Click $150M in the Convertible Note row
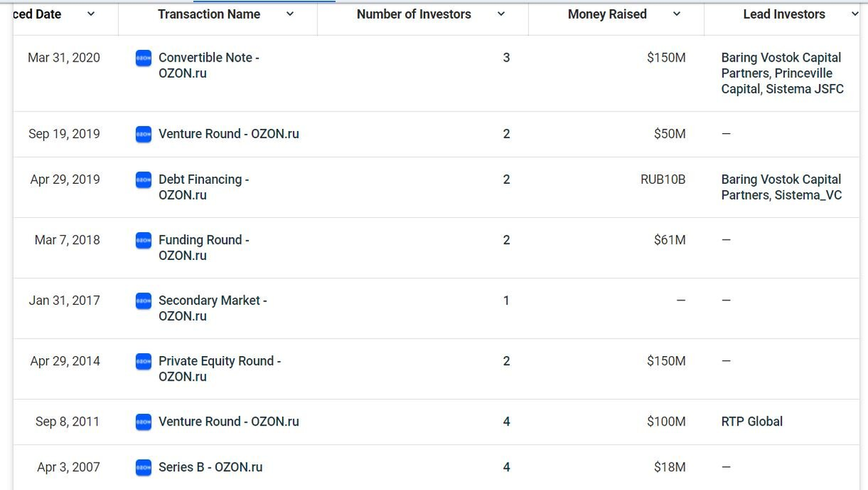Viewport: 868px width, 490px height. pyautogui.click(x=667, y=57)
